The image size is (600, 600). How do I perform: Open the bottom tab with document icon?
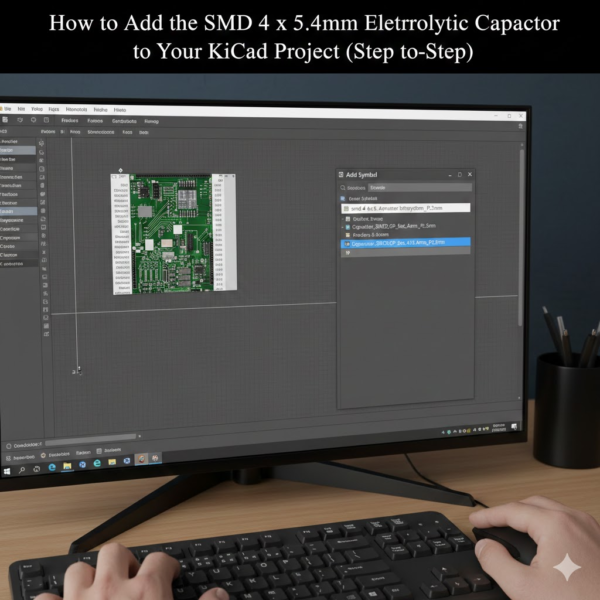(109, 450)
